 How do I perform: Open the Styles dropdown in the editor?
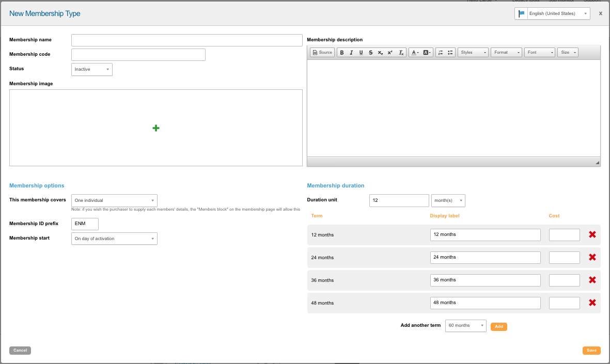[473, 53]
